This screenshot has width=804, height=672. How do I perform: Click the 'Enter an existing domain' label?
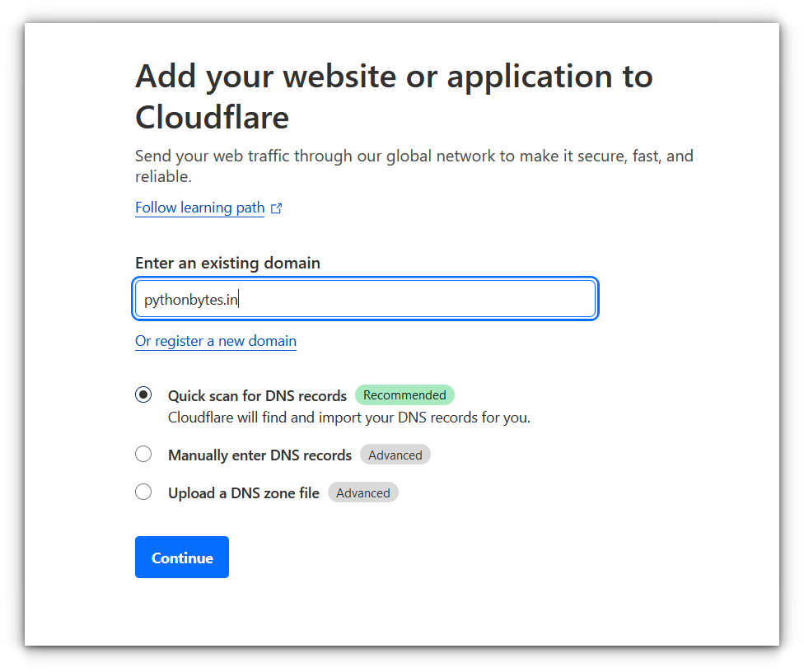tap(227, 263)
